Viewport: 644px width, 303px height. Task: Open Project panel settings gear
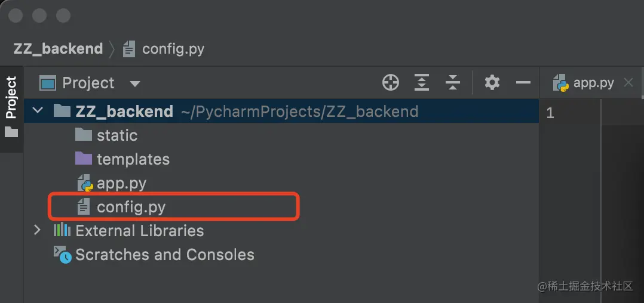tap(492, 83)
